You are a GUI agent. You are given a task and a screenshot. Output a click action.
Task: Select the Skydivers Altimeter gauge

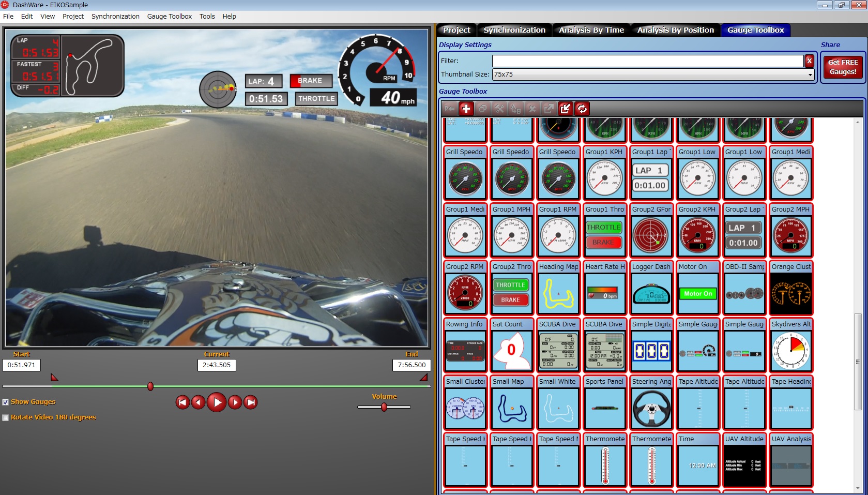coord(790,345)
